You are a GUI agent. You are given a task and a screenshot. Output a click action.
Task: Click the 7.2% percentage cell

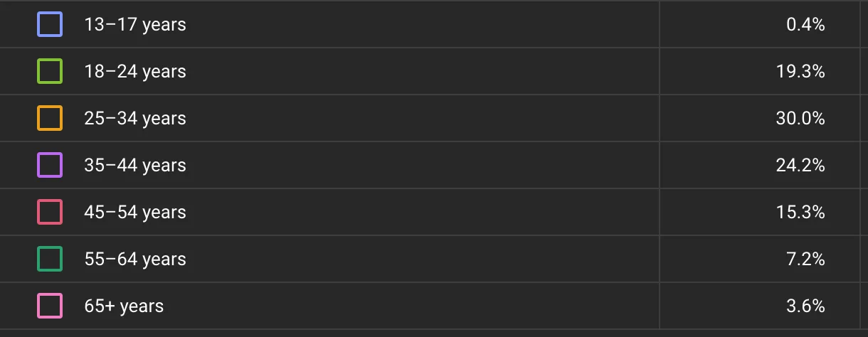click(805, 260)
